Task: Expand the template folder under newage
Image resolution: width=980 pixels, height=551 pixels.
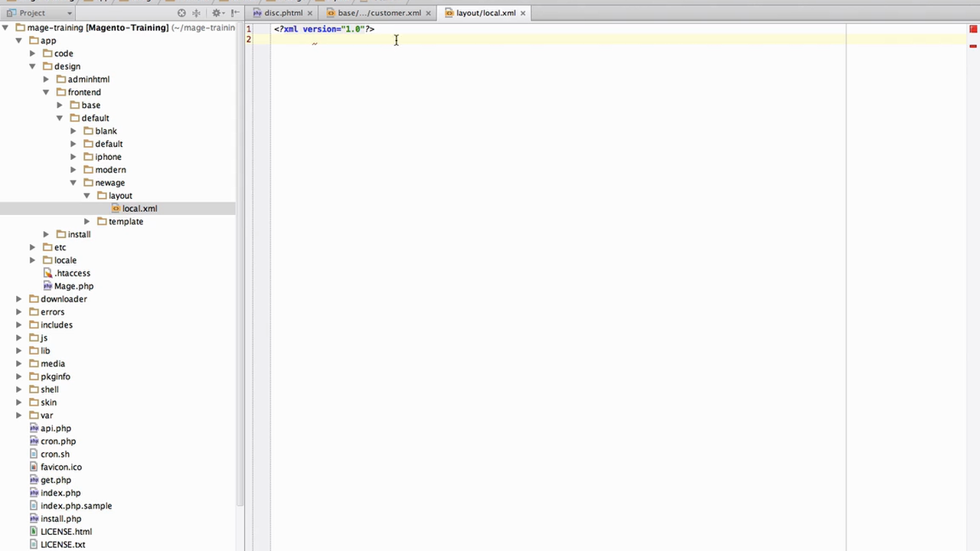Action: pyautogui.click(x=87, y=221)
